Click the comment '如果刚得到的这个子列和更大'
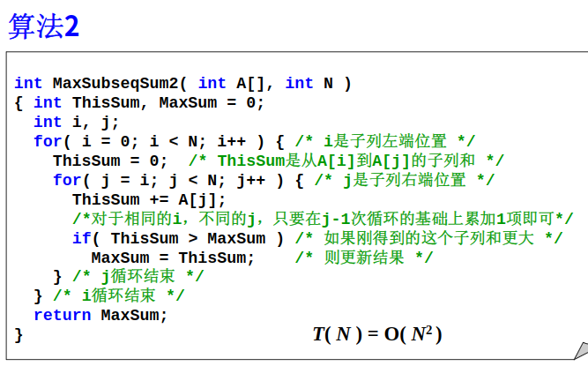588x366 pixels. [x=429, y=239]
